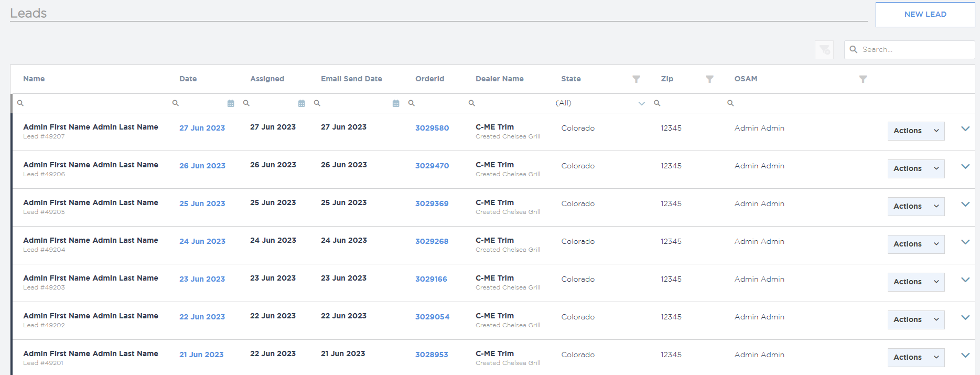
Task: Open the 26 Jun 2023 date link
Action: 202,166
